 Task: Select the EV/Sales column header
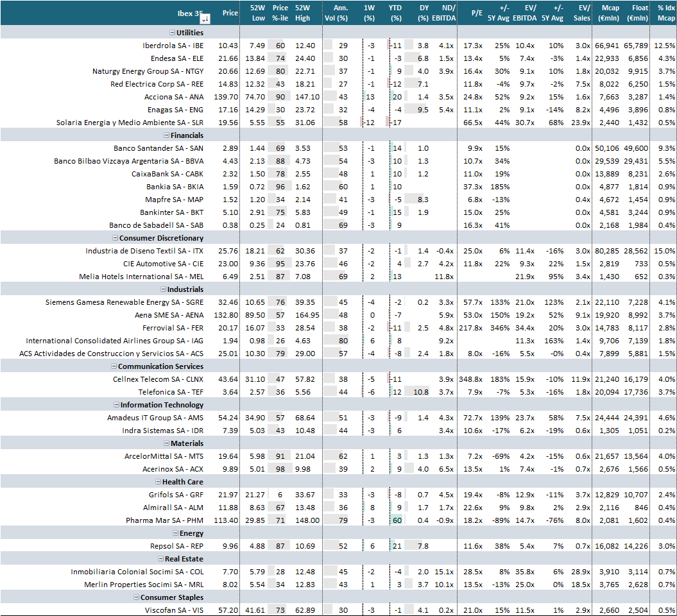[x=582, y=13]
